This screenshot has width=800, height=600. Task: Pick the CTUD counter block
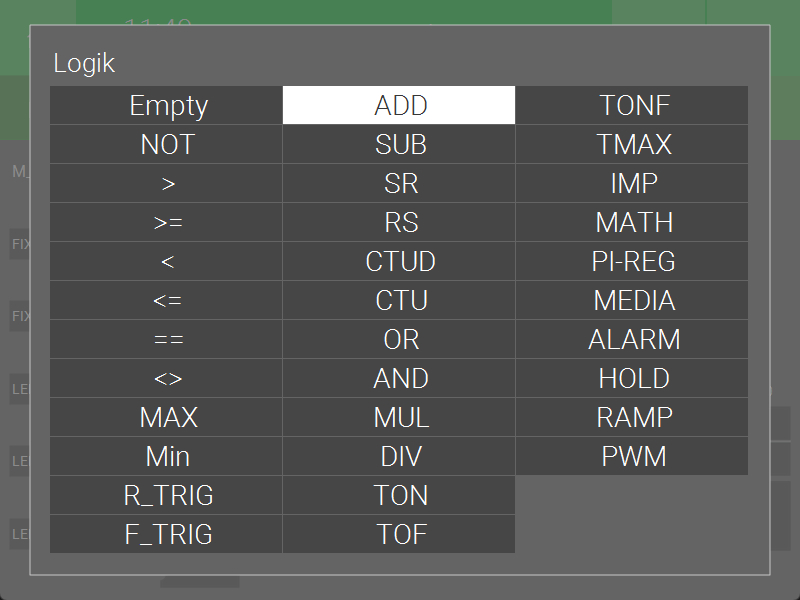(399, 261)
